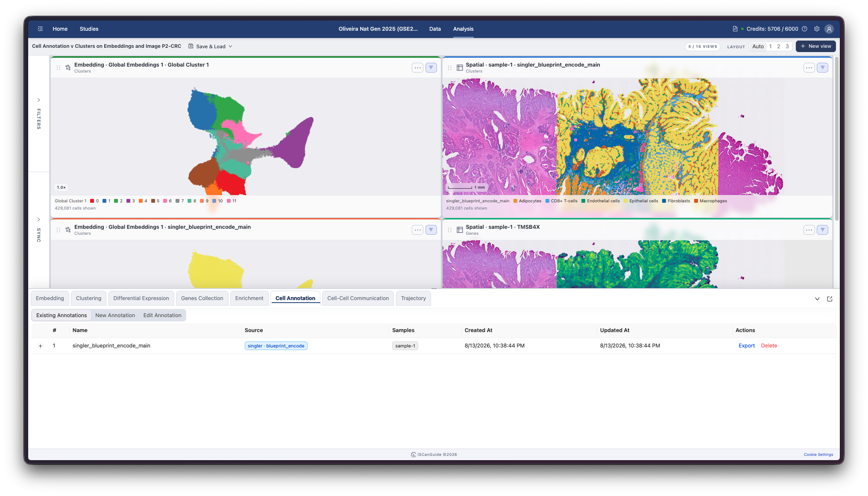Screen dimensions: 868x496
Task: Click the iSCanGuide logo in the footer
Action: pos(413,455)
